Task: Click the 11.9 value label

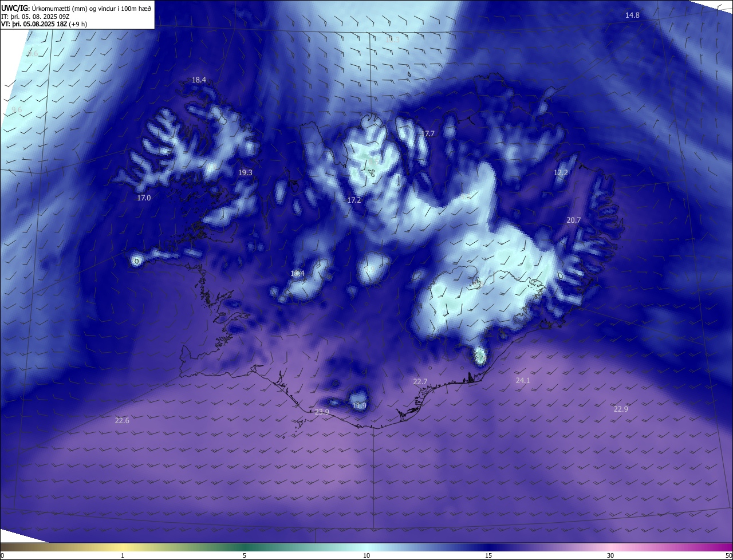Action: point(359,406)
